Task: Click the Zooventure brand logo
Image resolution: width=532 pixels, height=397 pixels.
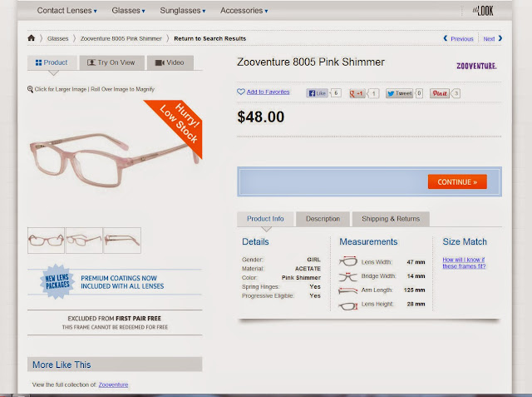Action: pos(476,66)
